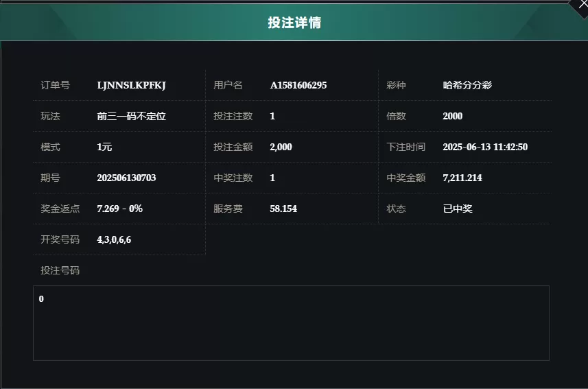
Task: Click the 模式 value 1元
Action: pyautogui.click(x=104, y=147)
